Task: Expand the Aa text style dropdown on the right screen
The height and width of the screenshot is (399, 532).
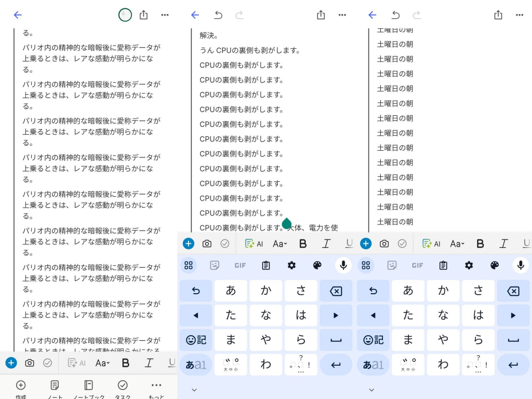Action: 457,244
